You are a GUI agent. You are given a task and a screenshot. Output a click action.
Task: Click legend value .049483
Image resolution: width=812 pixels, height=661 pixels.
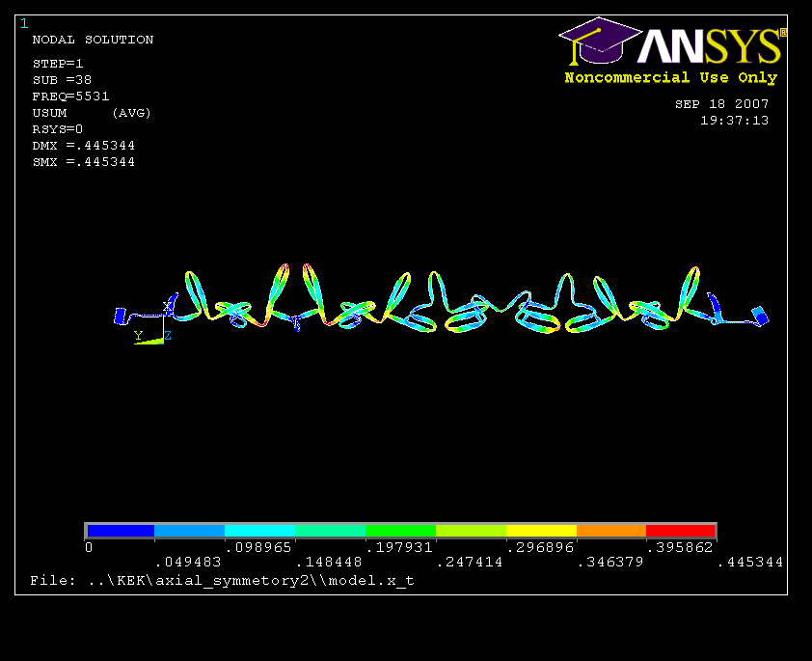tap(188, 562)
